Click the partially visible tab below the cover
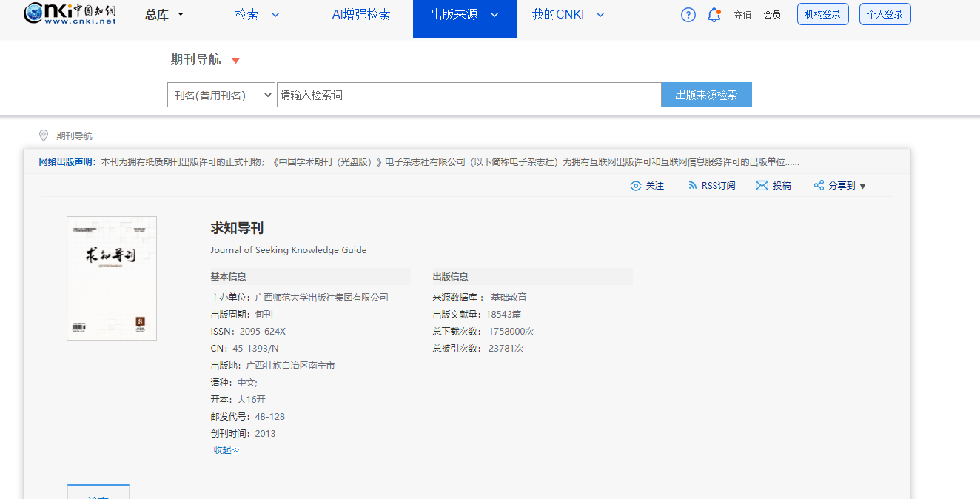This screenshot has height=499, width=980. tap(98, 492)
